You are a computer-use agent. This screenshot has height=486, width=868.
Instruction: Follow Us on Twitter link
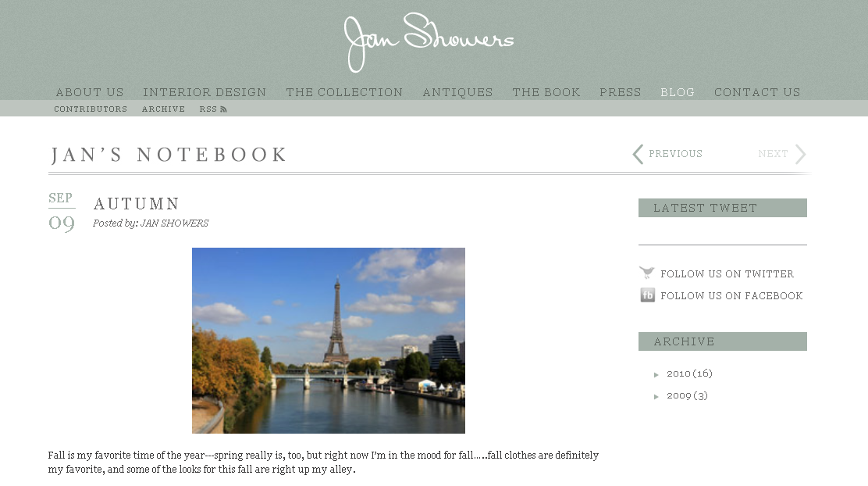click(727, 273)
